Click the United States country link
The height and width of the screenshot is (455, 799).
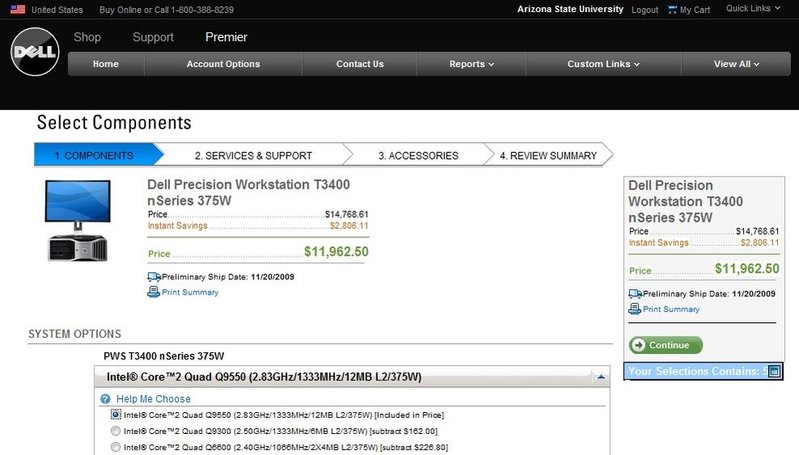(x=57, y=10)
